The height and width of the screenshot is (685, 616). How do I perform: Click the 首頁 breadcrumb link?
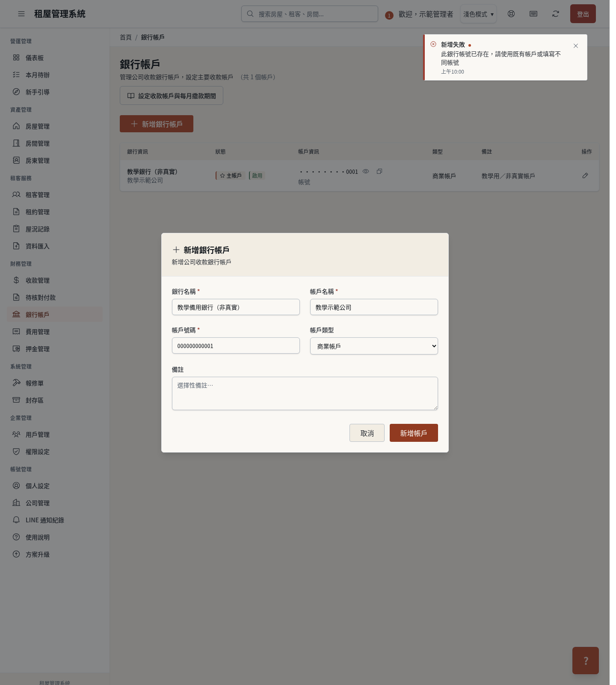[126, 37]
